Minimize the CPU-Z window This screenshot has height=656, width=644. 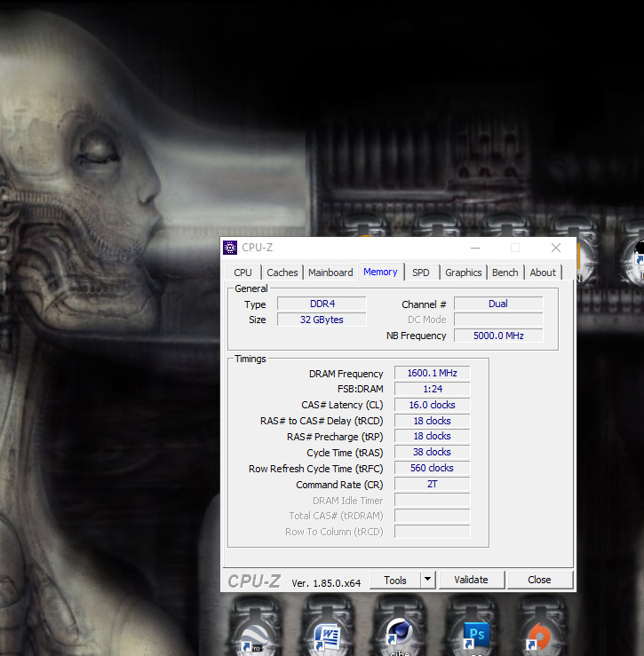tap(475, 248)
